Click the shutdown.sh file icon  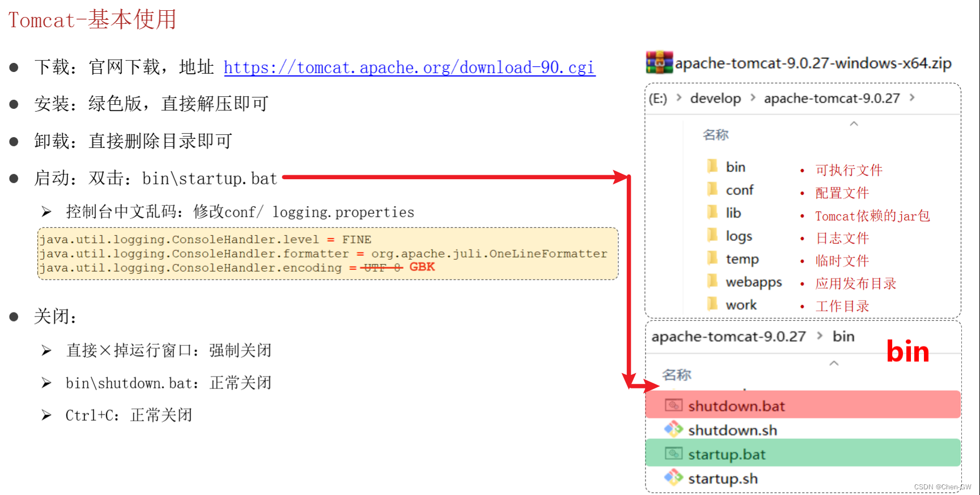click(673, 429)
